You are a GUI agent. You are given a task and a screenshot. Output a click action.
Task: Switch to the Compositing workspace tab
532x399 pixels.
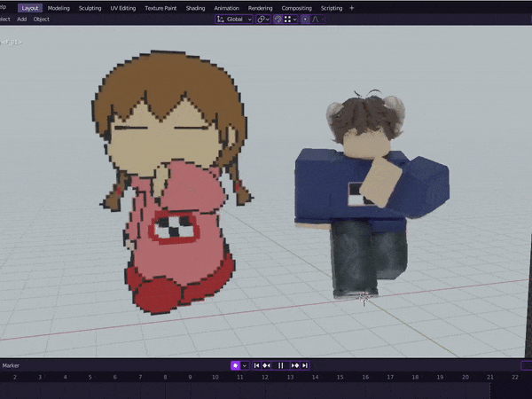pyautogui.click(x=296, y=8)
